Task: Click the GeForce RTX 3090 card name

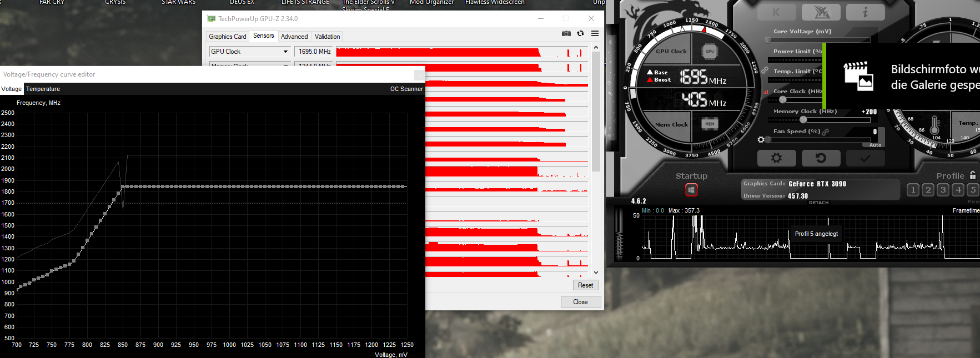Action: point(817,184)
